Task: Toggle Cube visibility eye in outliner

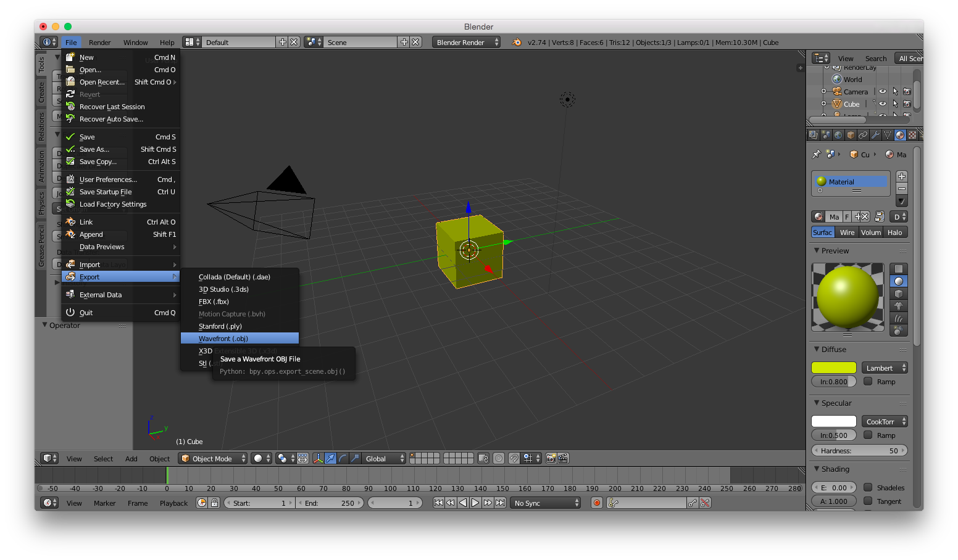Action: point(883,104)
